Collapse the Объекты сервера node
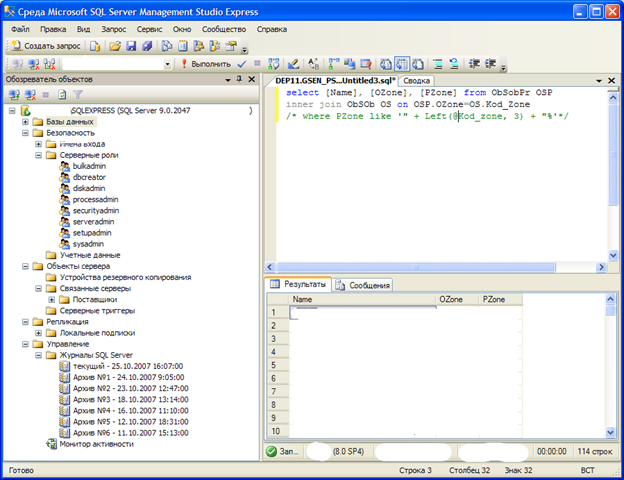 pyautogui.click(x=25, y=266)
